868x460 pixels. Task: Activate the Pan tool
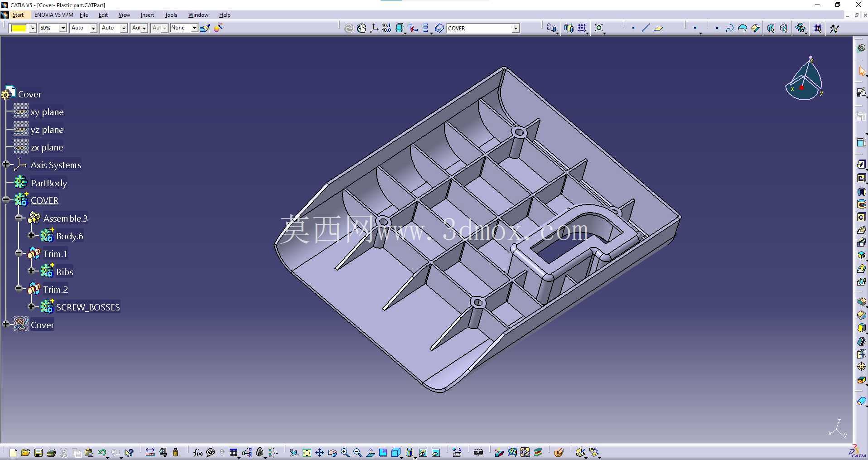pos(319,452)
